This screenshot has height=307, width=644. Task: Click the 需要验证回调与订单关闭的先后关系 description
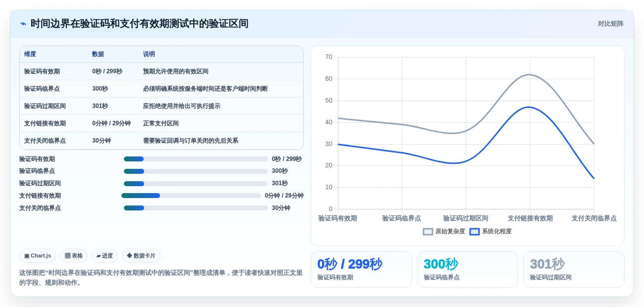191,141
